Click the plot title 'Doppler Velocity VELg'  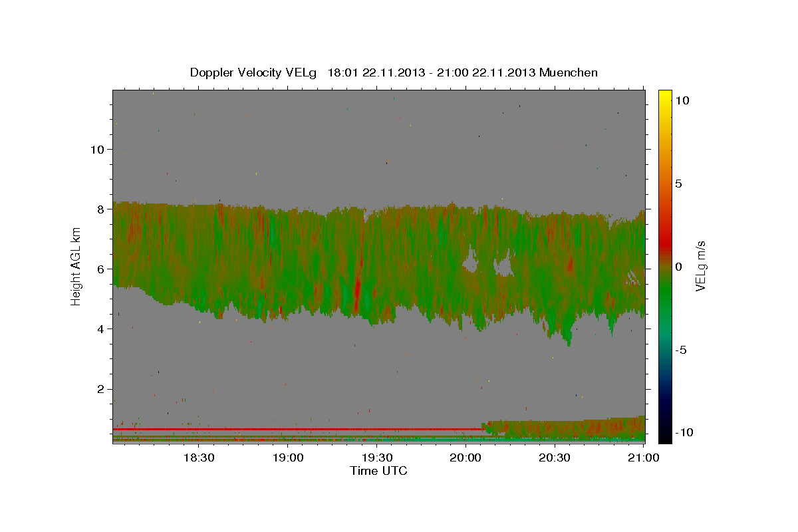pyautogui.click(x=255, y=72)
